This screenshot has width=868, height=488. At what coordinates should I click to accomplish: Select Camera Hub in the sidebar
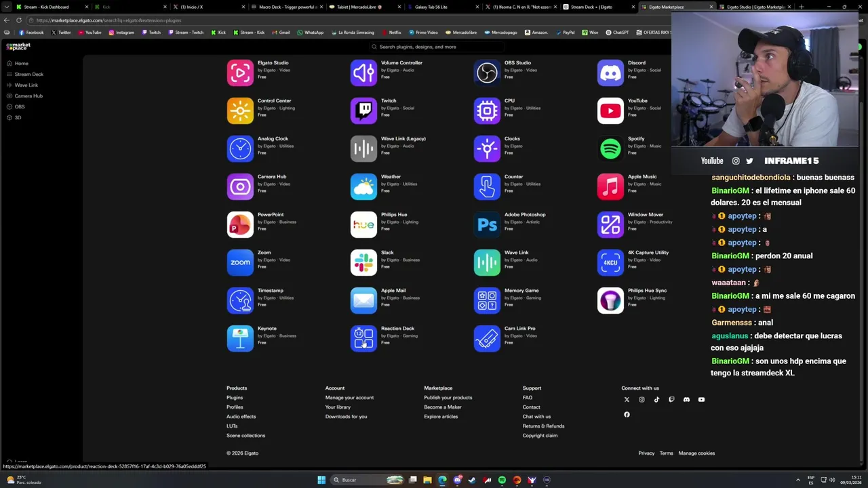(24, 96)
